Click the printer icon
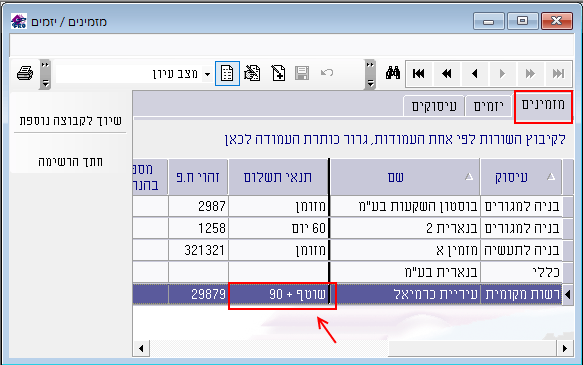583x365 pixels. pos(25,73)
